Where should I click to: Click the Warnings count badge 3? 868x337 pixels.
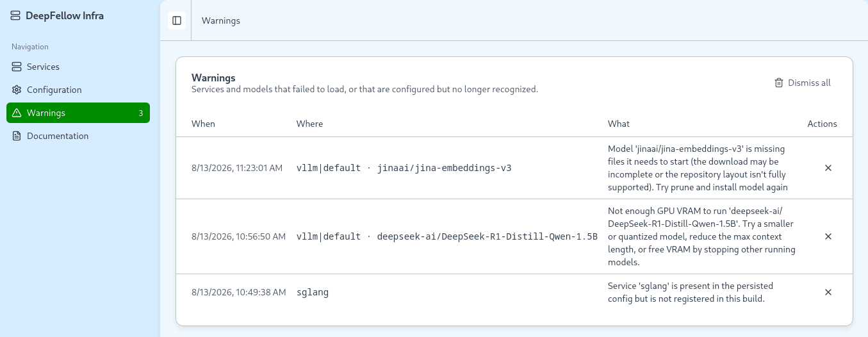tap(140, 113)
